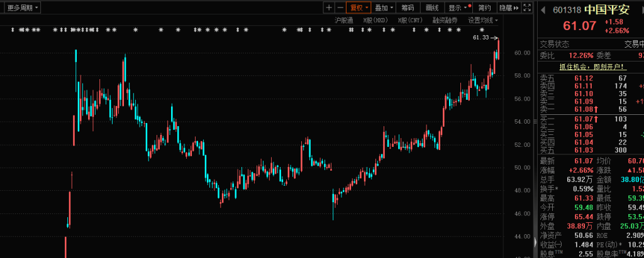Expand the 叠加 overlay dropdown
The image size is (644, 258).
point(384,8)
